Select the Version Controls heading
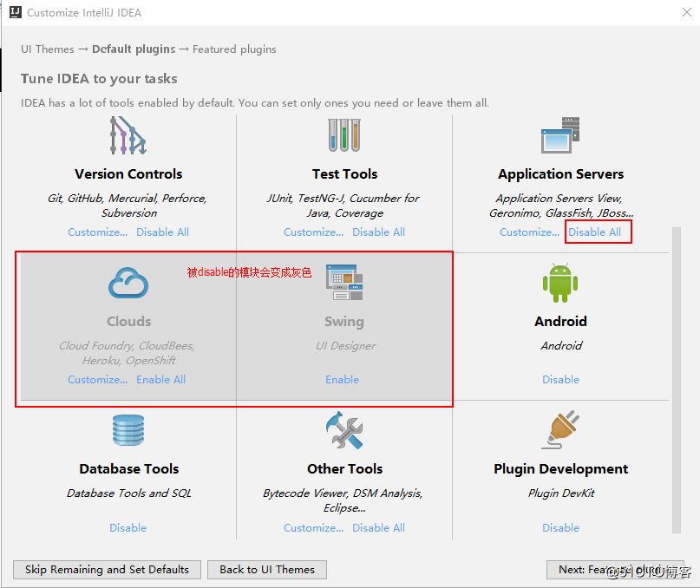 click(128, 173)
